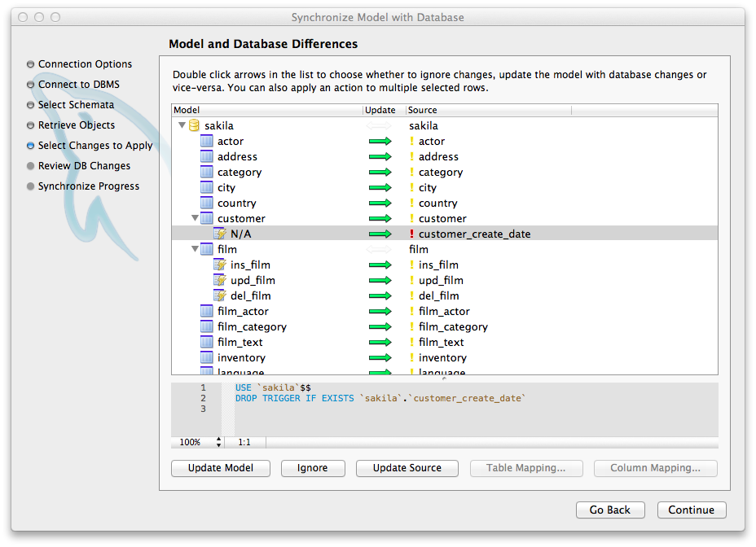Toggle the update direction arrow for city
This screenshot has width=756, height=547.
[380, 188]
